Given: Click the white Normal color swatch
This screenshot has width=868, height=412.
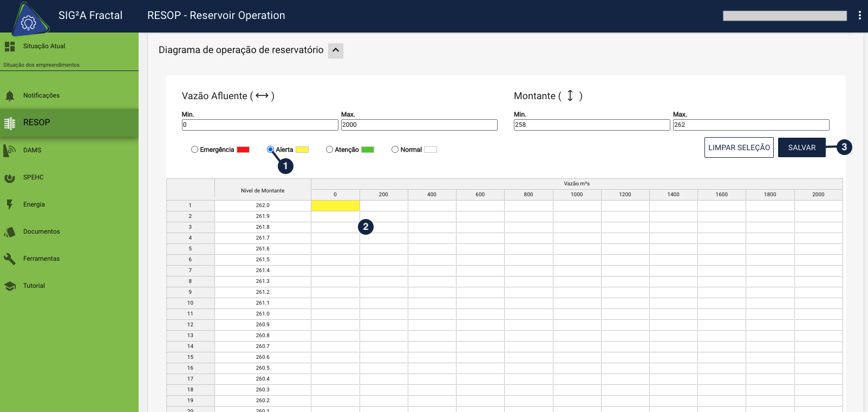Looking at the screenshot, I should tap(430, 150).
